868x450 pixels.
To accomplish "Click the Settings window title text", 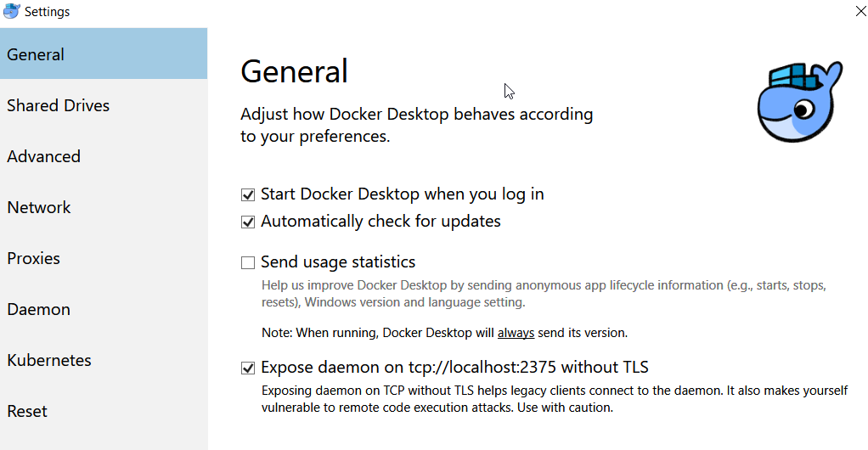I will pos(48,12).
